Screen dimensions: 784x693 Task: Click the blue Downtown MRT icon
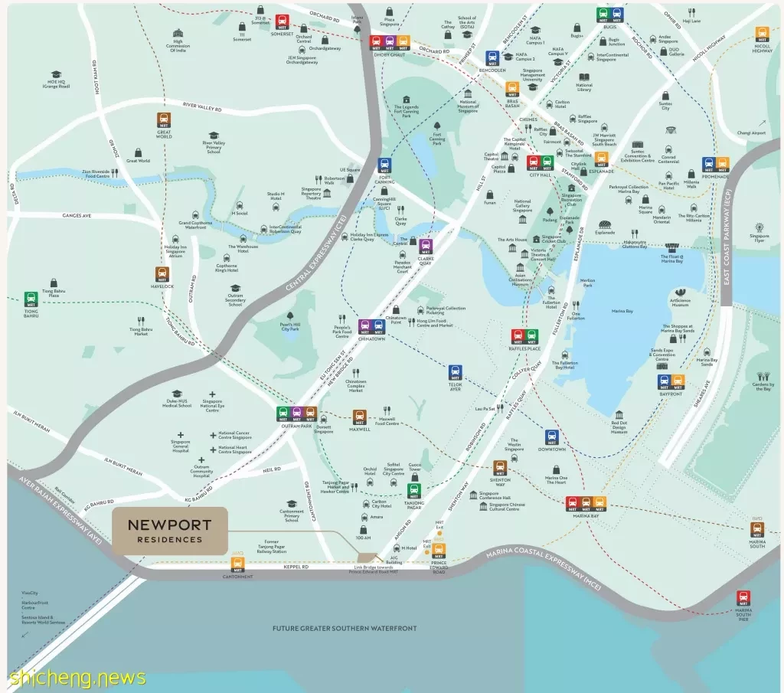[x=552, y=437]
